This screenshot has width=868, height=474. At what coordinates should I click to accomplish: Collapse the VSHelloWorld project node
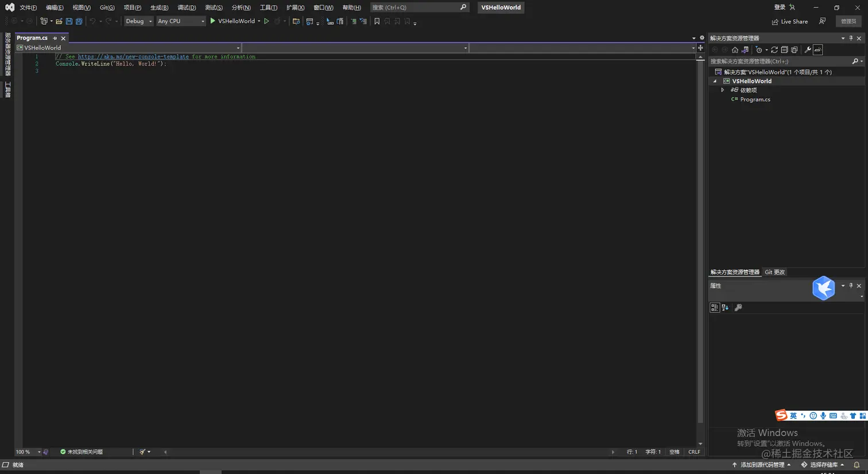(x=715, y=81)
